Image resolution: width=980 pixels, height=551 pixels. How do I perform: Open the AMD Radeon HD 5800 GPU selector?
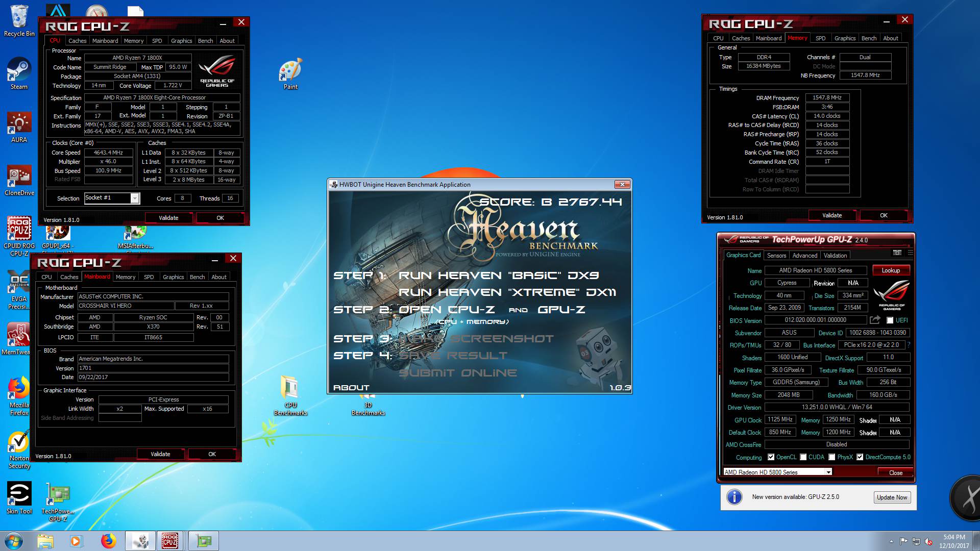tap(777, 472)
